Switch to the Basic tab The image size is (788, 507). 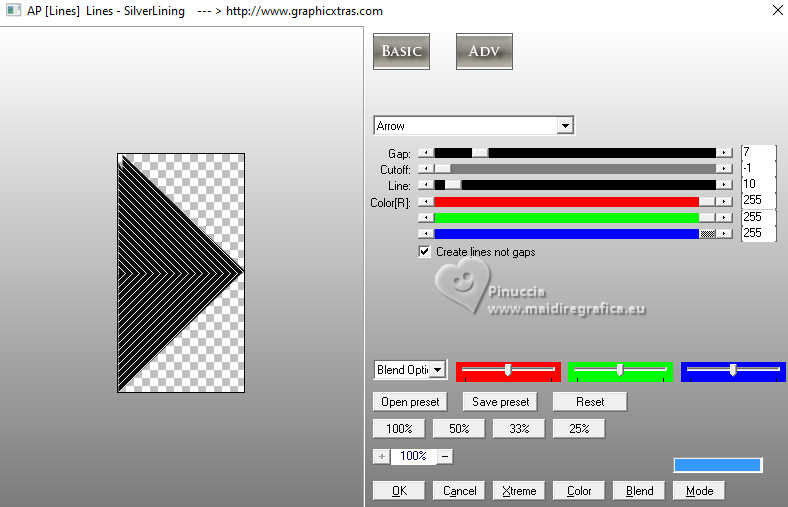point(401,51)
